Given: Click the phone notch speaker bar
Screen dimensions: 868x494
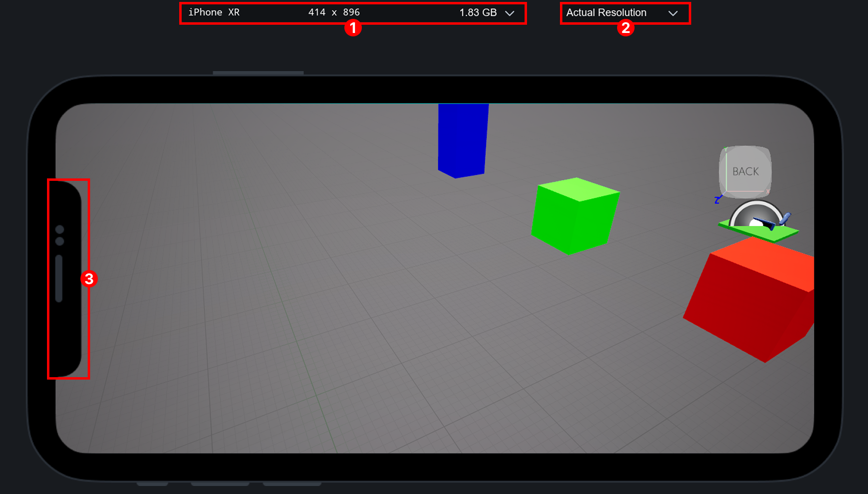Looking at the screenshot, I should click(x=59, y=278).
